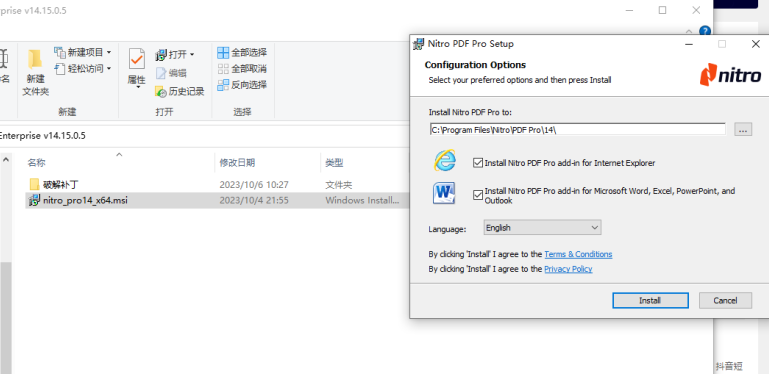Viewport: 769px width, 374px height.
Task: Collapse the Explorer ribbon with the chevron
Action: (x=689, y=31)
